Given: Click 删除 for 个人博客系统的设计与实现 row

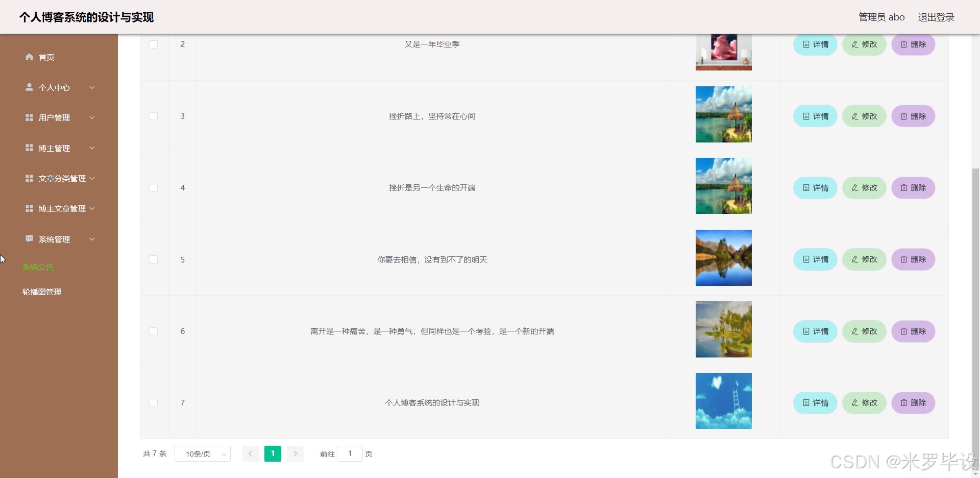Looking at the screenshot, I should [x=913, y=403].
